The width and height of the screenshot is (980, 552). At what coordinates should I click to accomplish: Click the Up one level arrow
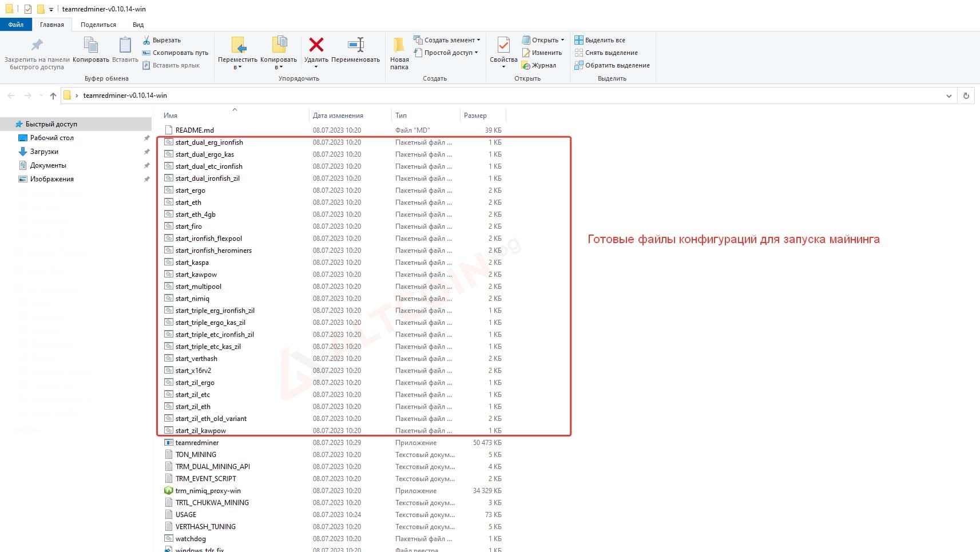tap(53, 96)
